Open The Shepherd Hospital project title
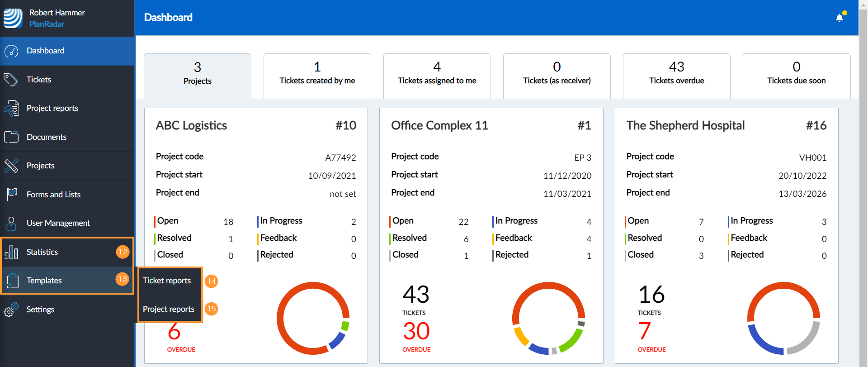Image resolution: width=868 pixels, height=367 pixels. [x=685, y=125]
